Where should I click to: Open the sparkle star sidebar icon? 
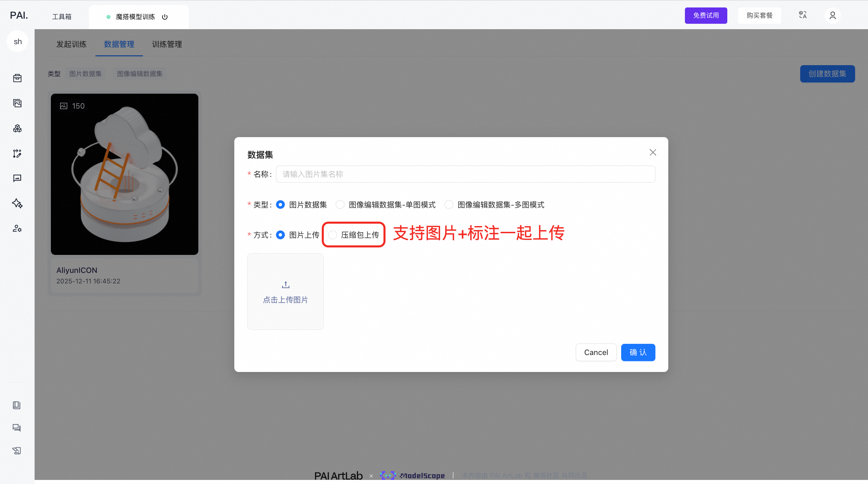click(17, 203)
